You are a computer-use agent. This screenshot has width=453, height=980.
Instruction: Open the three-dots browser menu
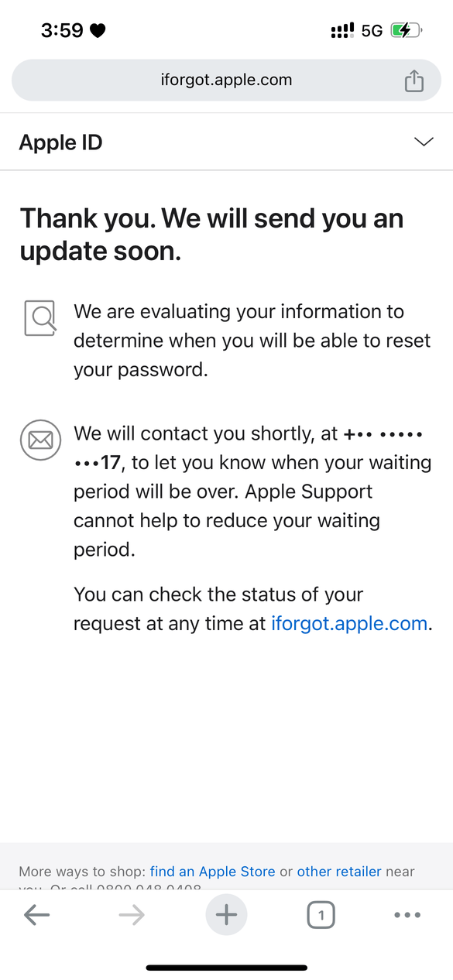[x=407, y=915]
